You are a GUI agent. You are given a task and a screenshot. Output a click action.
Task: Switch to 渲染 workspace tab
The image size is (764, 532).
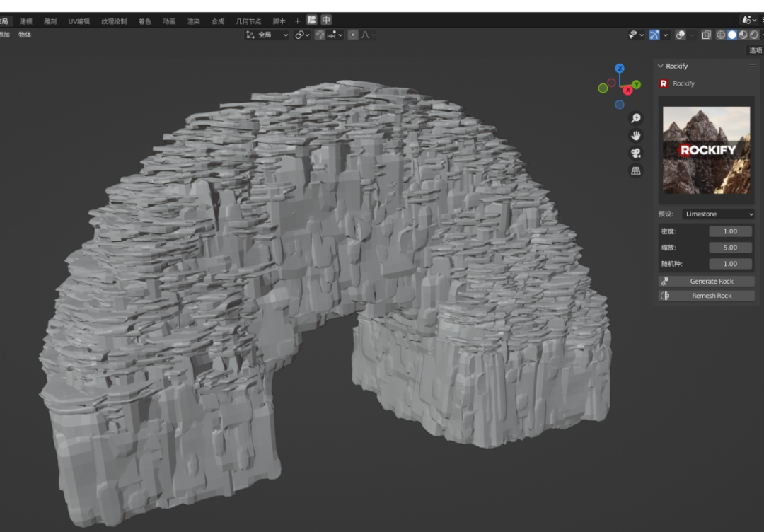[193, 21]
